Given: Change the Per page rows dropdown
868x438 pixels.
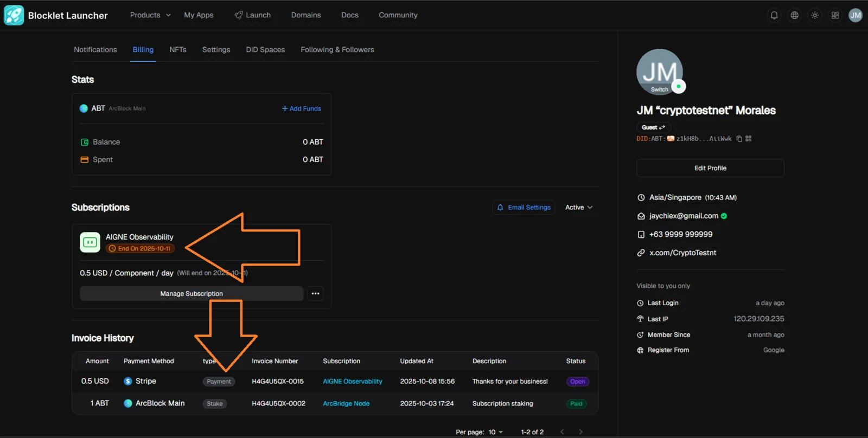Looking at the screenshot, I should [496, 432].
